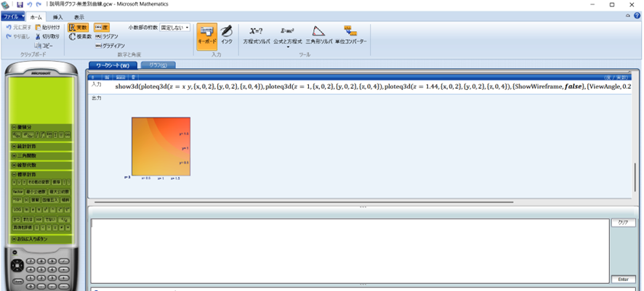
Task: Click 切り取り cut in clipboard group
Action: (47, 36)
